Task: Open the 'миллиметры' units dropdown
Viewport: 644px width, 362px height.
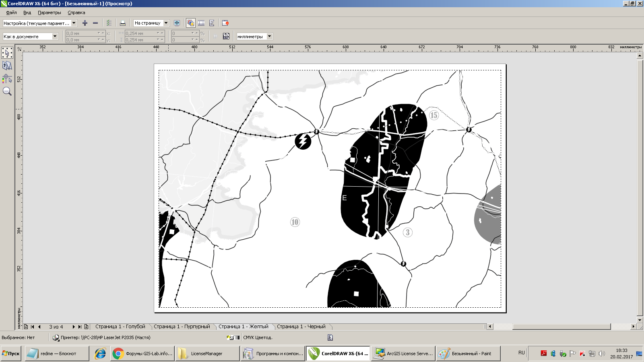Action: tap(270, 37)
